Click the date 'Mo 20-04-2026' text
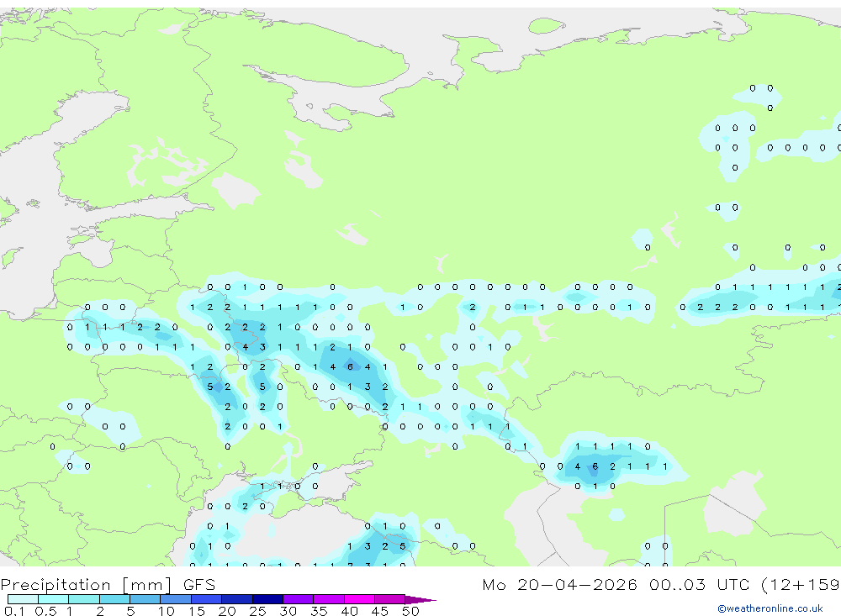 click(559, 584)
